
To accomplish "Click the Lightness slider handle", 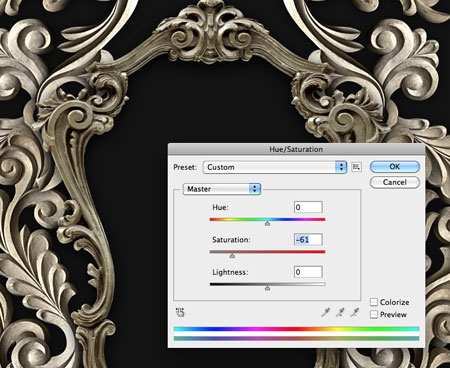I will point(267,288).
